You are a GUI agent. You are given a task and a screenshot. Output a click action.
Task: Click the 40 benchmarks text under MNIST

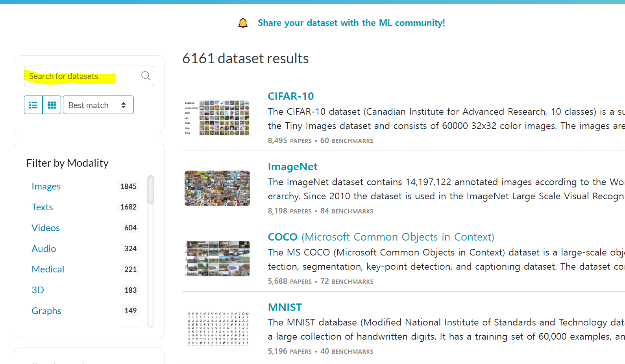point(347,351)
